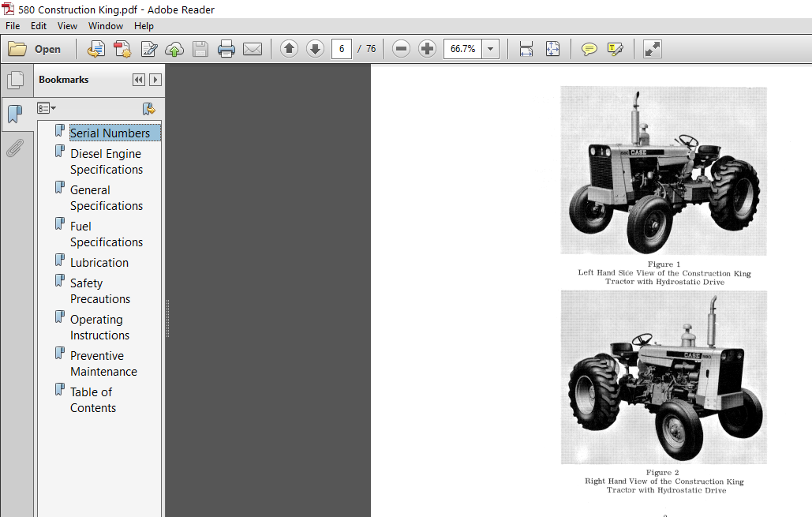The width and height of the screenshot is (812, 517).
Task: Open the View menu
Action: point(67,26)
